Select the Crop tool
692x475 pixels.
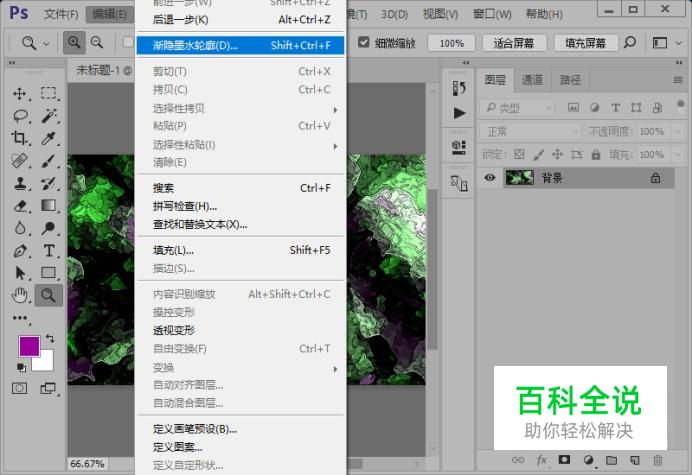pyautogui.click(x=19, y=138)
